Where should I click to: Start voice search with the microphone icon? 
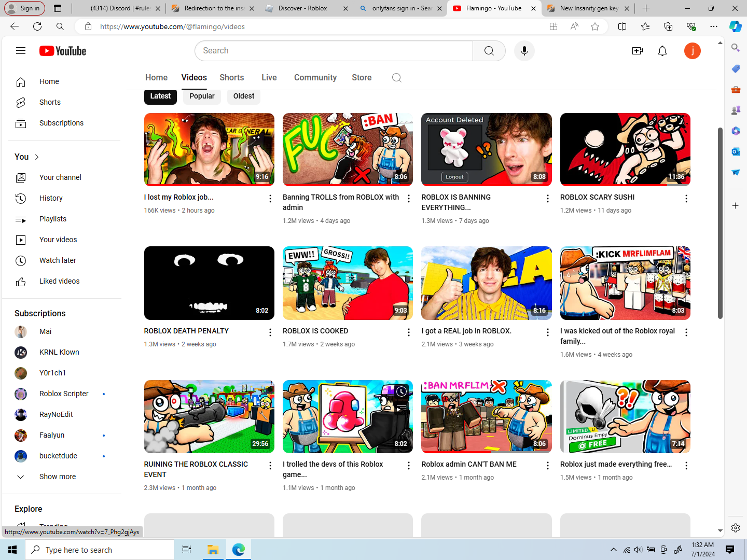524,51
